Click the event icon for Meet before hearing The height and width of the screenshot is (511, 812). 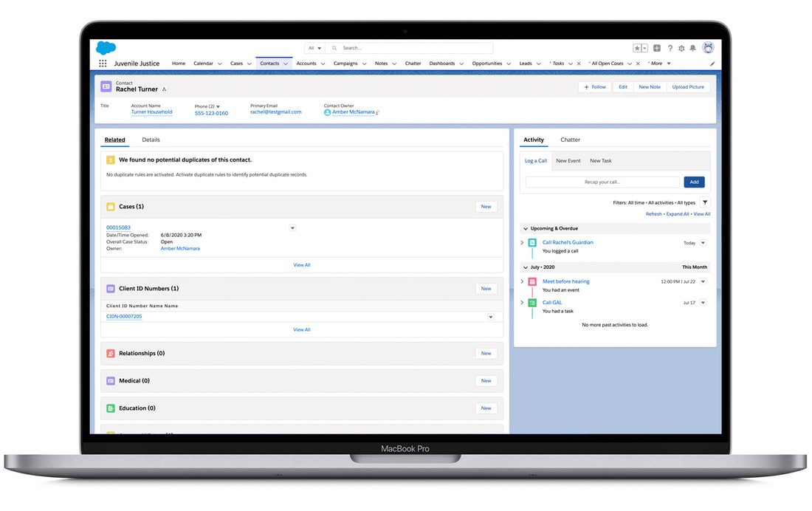pos(531,282)
